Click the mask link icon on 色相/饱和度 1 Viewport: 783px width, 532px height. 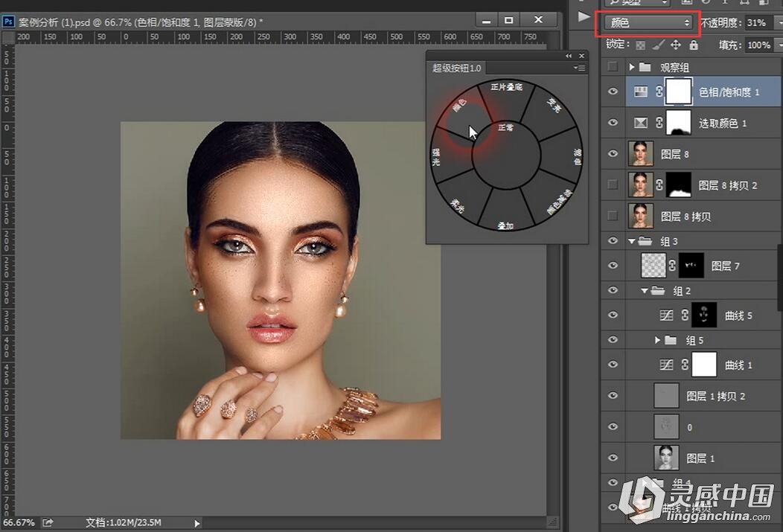click(x=659, y=92)
